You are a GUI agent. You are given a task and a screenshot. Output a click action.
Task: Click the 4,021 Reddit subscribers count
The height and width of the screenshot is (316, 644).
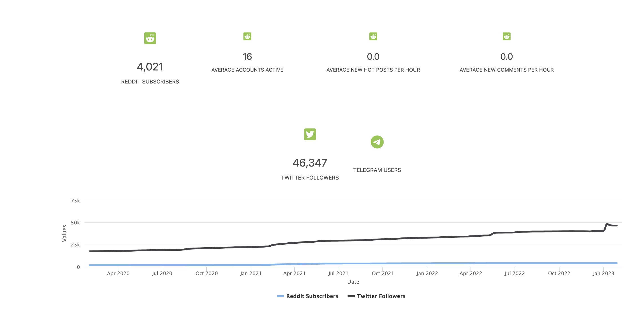pos(150,67)
